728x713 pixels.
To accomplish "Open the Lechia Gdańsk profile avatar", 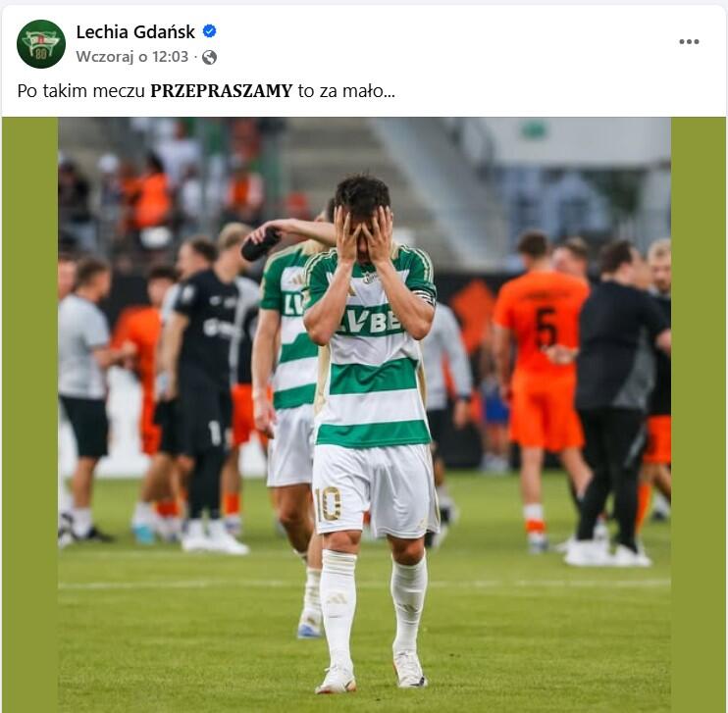I will pos(41,43).
